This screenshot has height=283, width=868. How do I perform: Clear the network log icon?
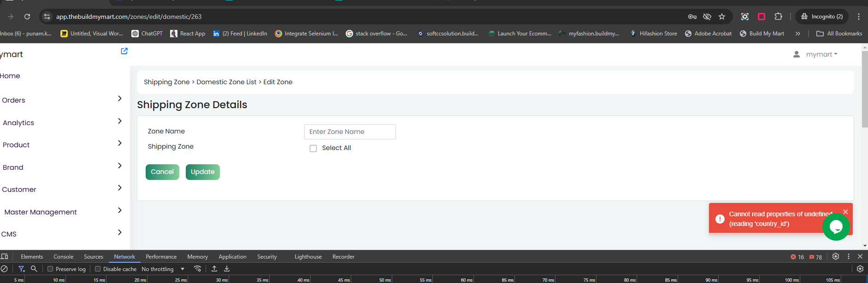4,269
